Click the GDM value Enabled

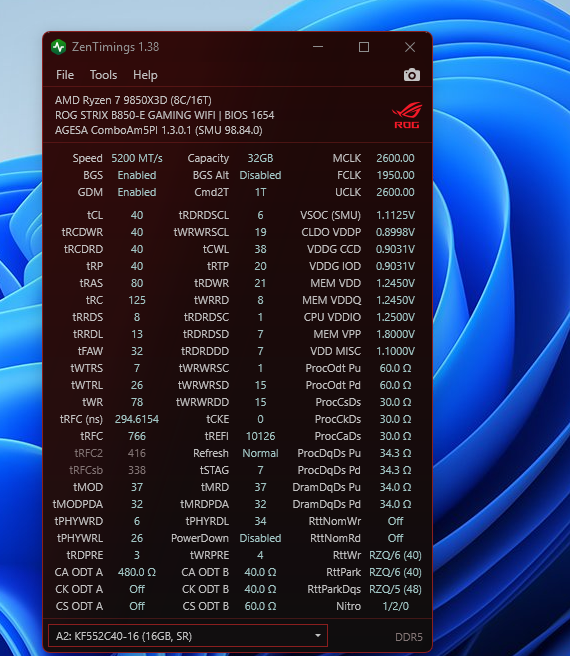[137, 192]
